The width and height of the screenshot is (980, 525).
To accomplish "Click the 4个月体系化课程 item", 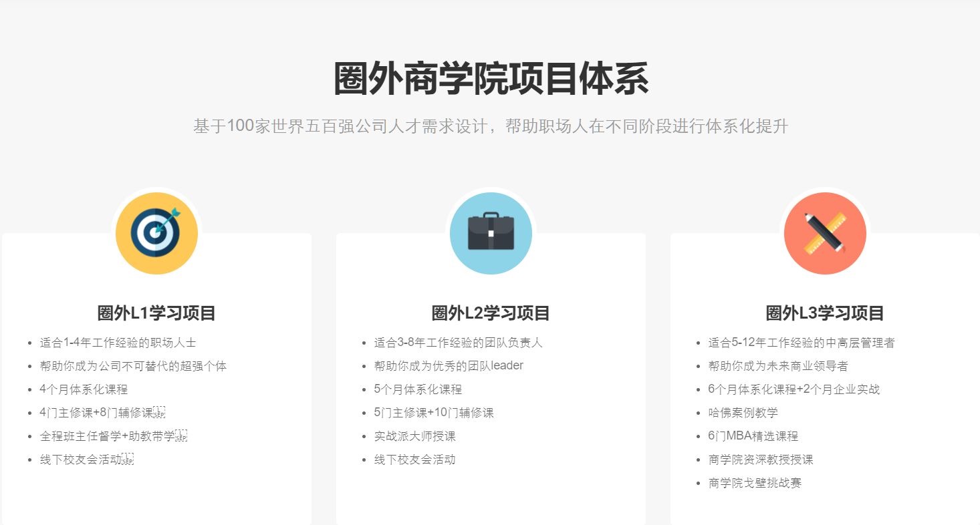I will [84, 389].
